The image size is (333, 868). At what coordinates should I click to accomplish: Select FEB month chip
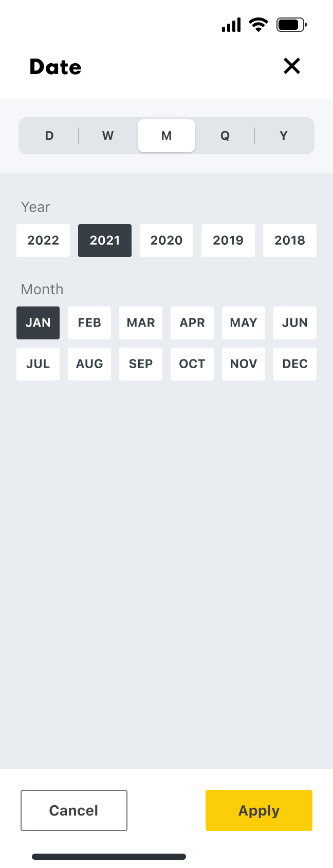(x=89, y=322)
